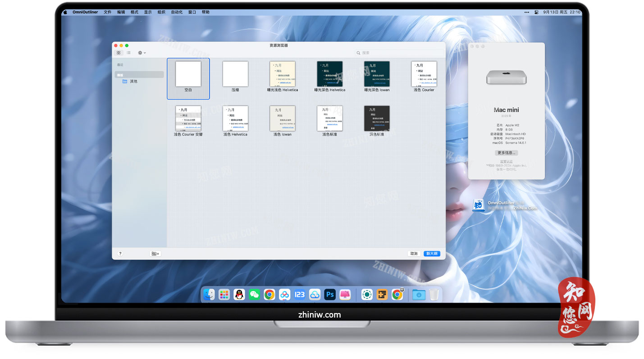Select the 浅色标准 template
The image size is (644, 359).
[330, 118]
